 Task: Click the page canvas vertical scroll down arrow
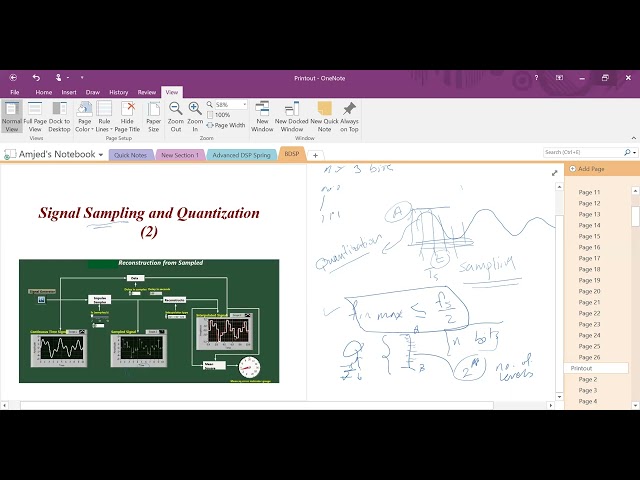559,397
